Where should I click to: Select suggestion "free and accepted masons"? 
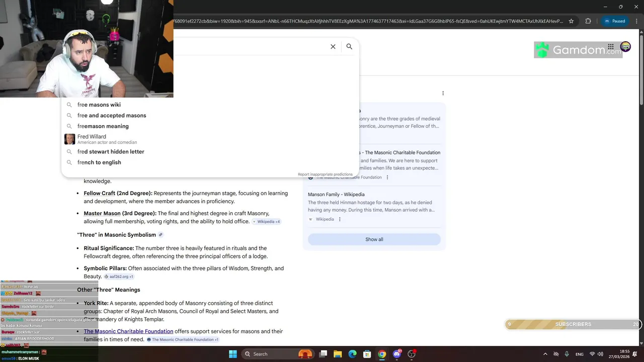click(210, 115)
